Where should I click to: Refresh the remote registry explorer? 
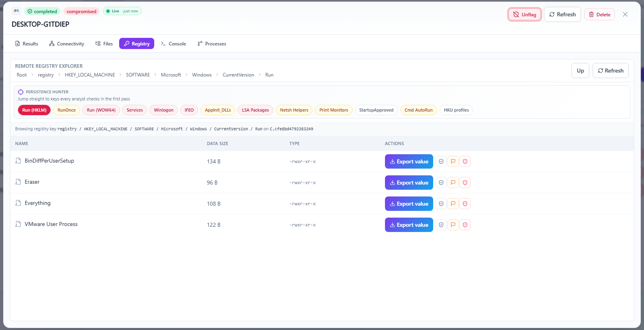pyautogui.click(x=611, y=71)
